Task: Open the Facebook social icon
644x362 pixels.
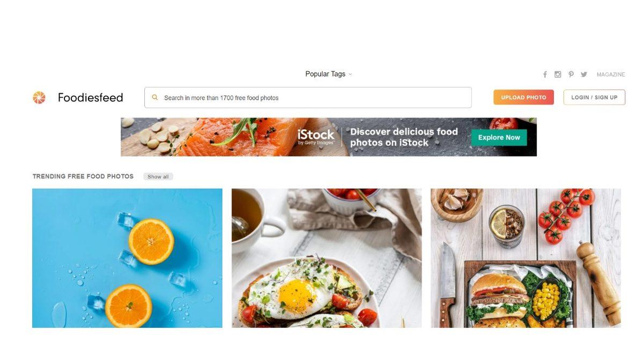Action: pos(545,75)
